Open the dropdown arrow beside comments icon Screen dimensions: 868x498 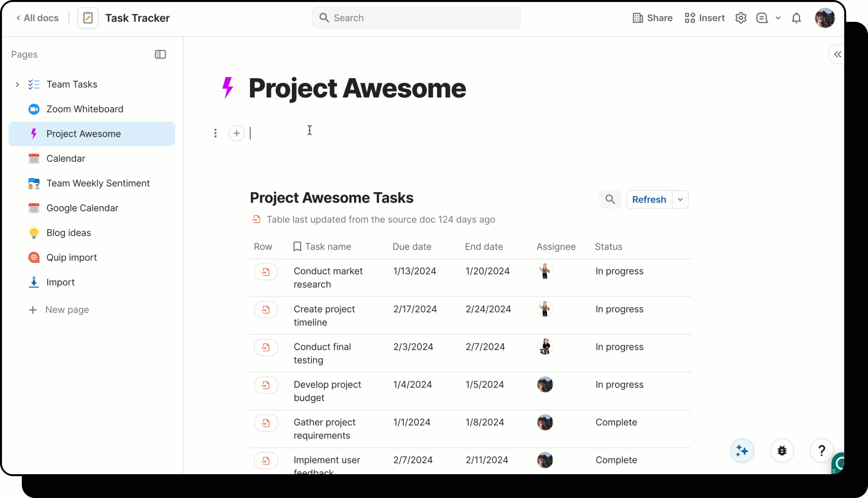778,18
